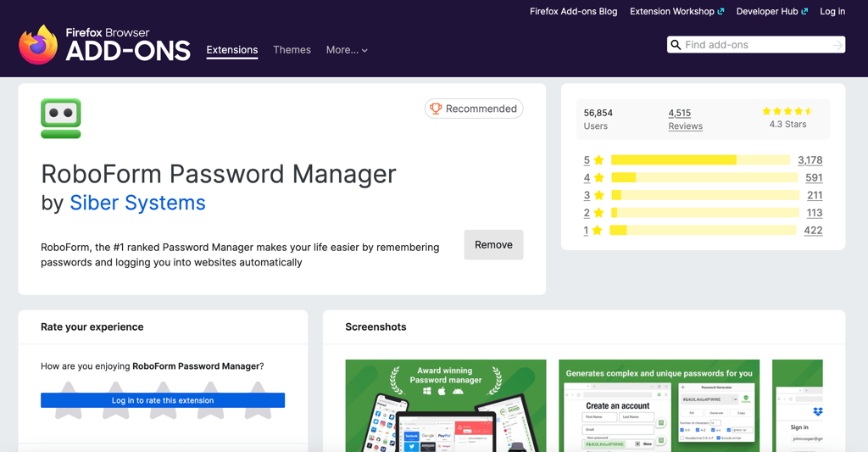Click the Firefox Add-ons logo
The width and height of the screenshot is (868, 452).
pyautogui.click(x=104, y=44)
